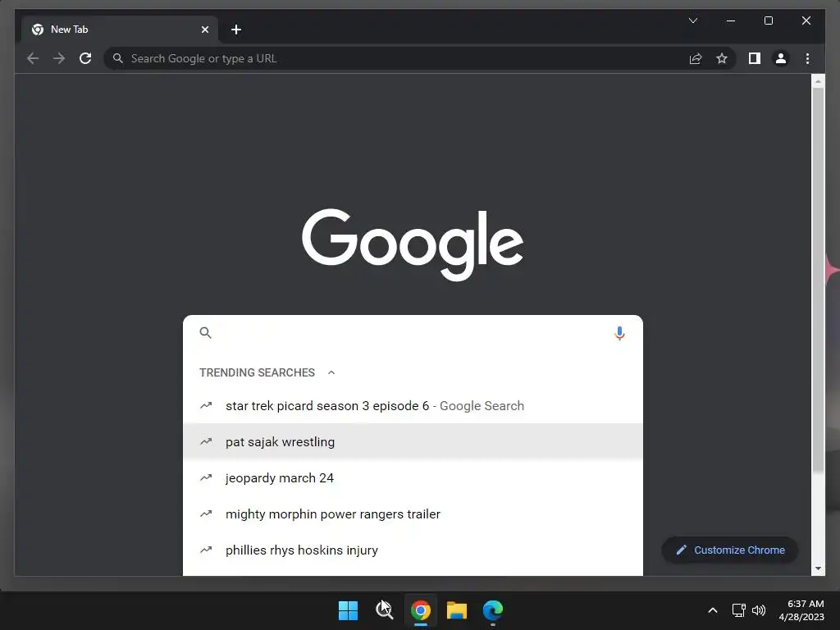The height and width of the screenshot is (630, 840).
Task: Show hidden system tray icons
Action: [713, 610]
